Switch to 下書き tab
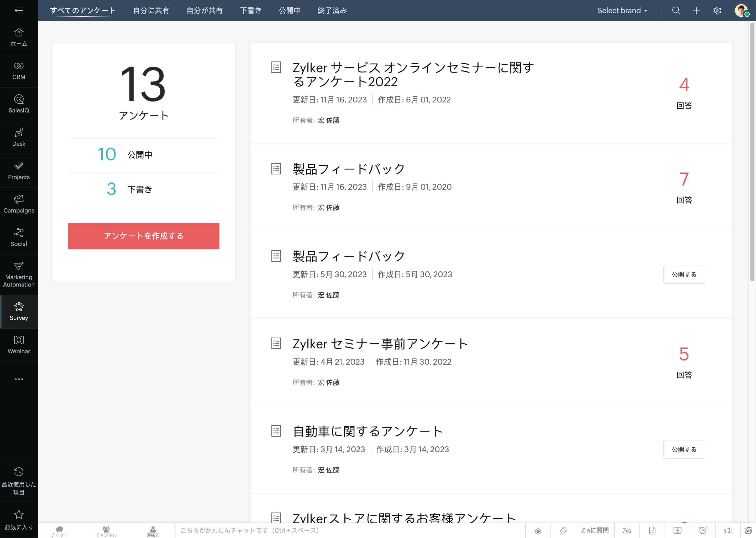This screenshot has height=538, width=756. (x=250, y=10)
